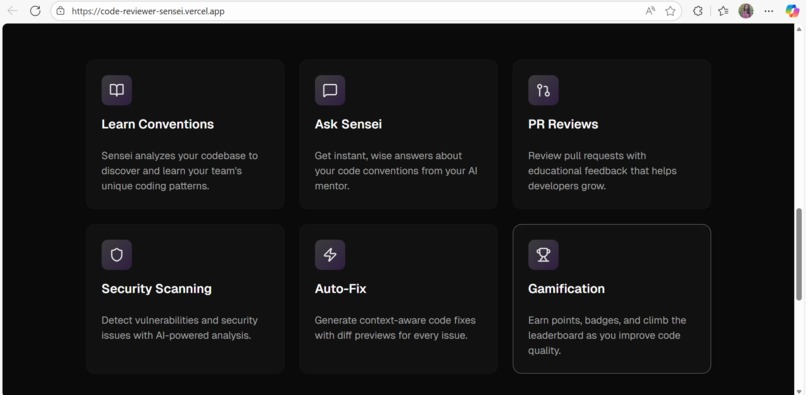Click the Security Scanning heading
Viewport: 806px width, 395px height.
tap(157, 289)
